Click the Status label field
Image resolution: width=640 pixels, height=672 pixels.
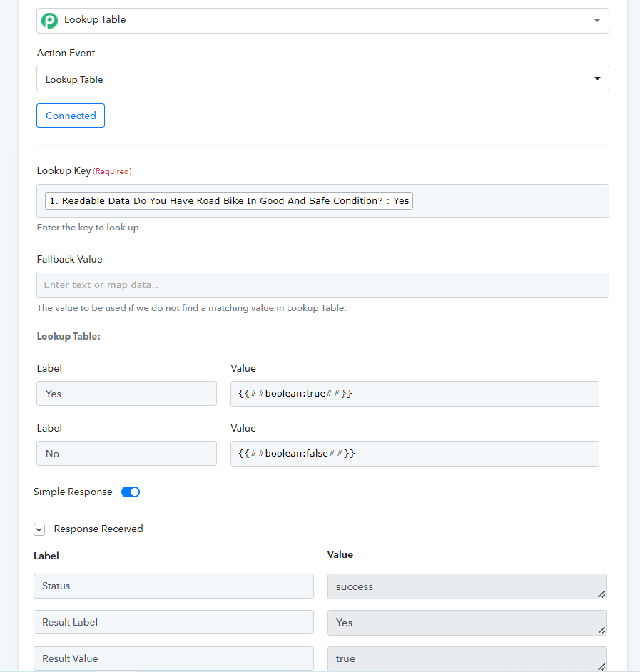click(x=173, y=586)
